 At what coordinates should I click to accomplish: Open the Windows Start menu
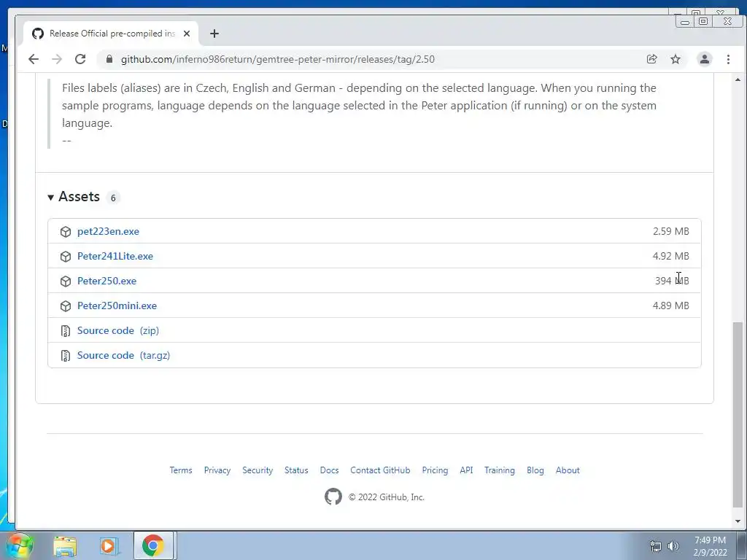[x=20, y=545]
